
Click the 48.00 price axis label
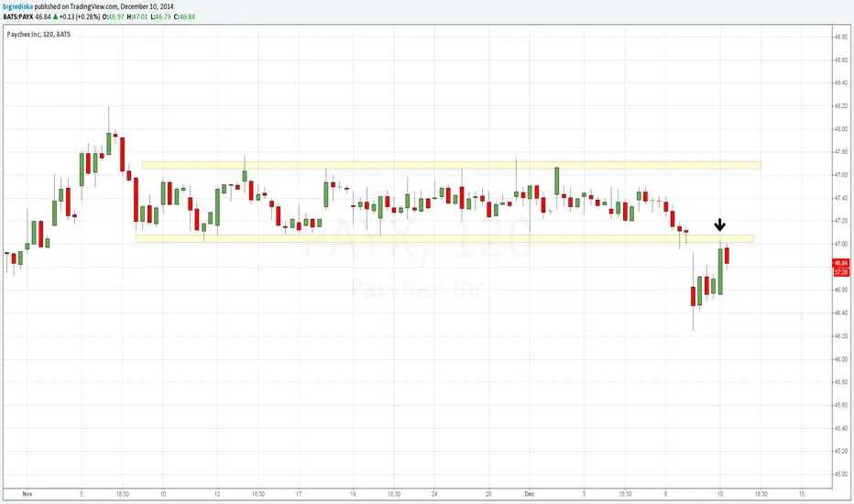[841, 129]
